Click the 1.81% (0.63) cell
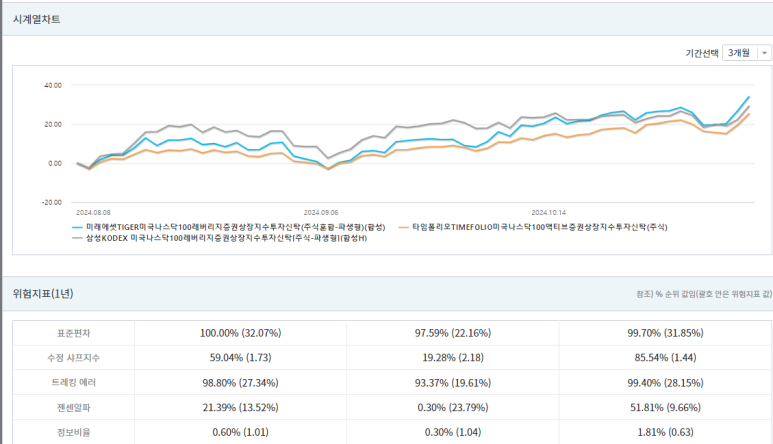 click(666, 432)
